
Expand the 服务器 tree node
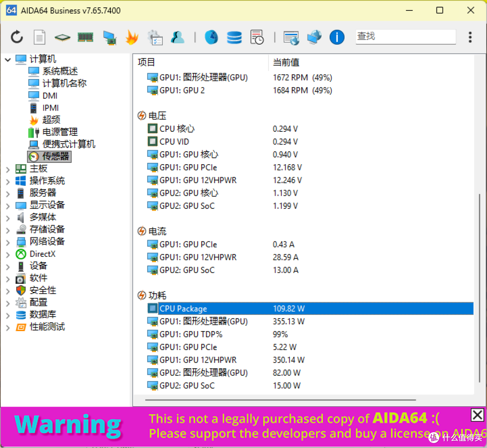point(8,194)
